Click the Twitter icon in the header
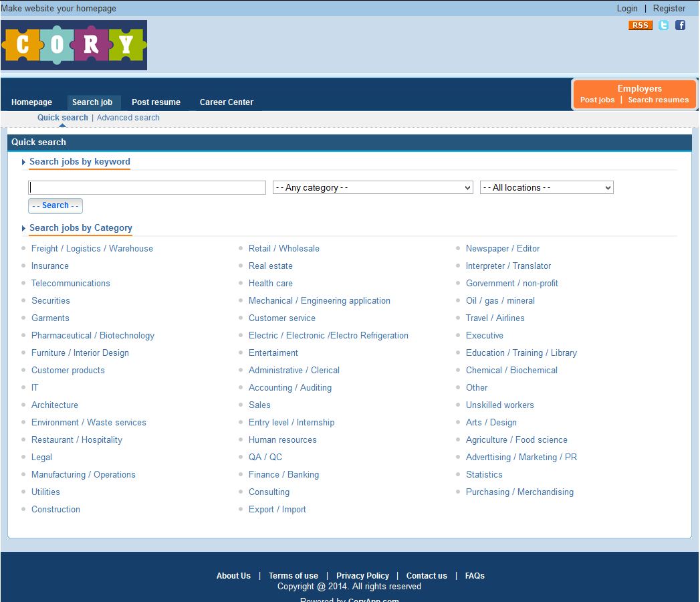 click(663, 25)
